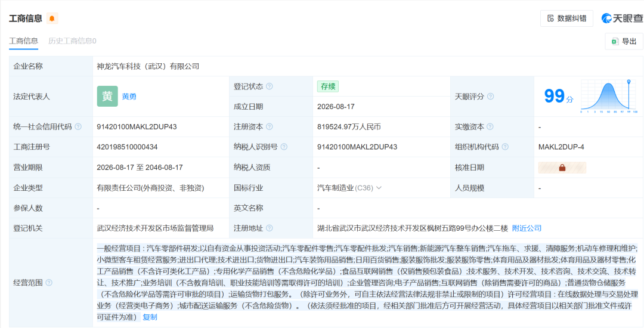Click the 工商信息 section heading

26,18
